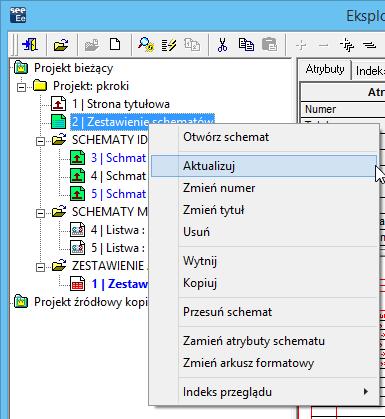Click the grayed plus toolbar icon
This screenshot has width=385, height=419.
(x=301, y=45)
